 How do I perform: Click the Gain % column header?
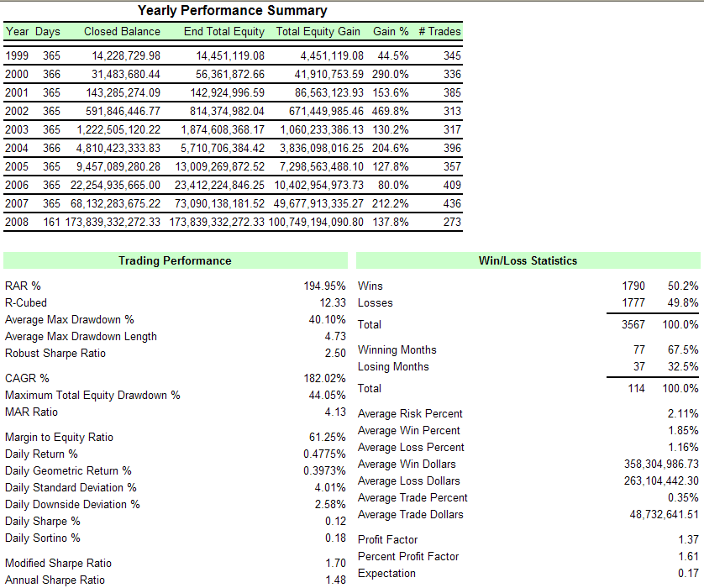click(391, 32)
